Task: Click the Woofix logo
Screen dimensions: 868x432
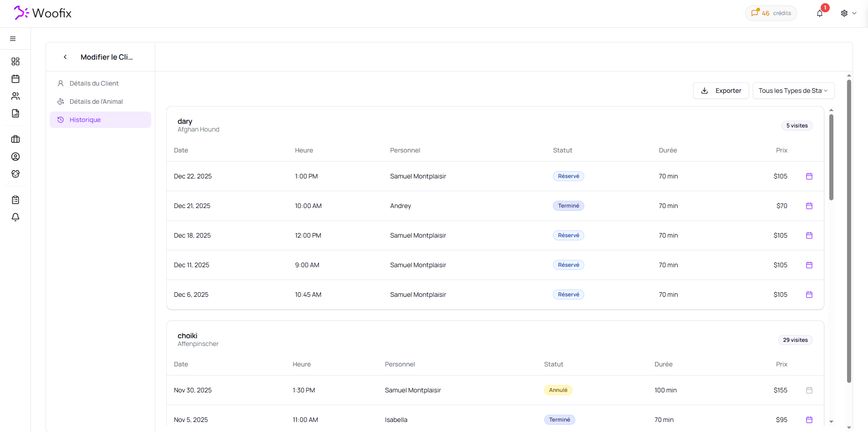Action: (43, 13)
